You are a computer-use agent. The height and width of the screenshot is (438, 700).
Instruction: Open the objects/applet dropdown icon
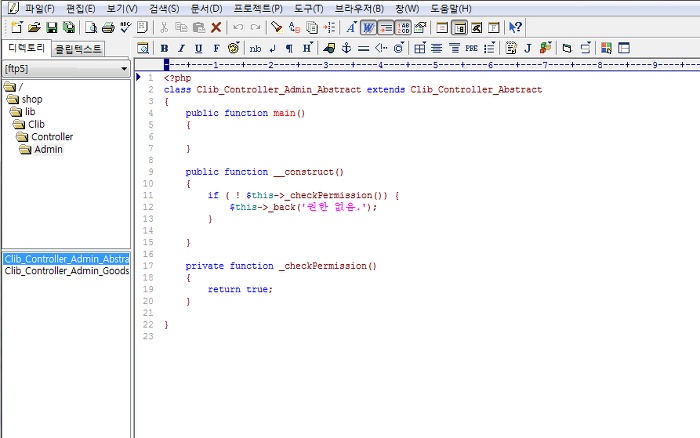tap(546, 48)
